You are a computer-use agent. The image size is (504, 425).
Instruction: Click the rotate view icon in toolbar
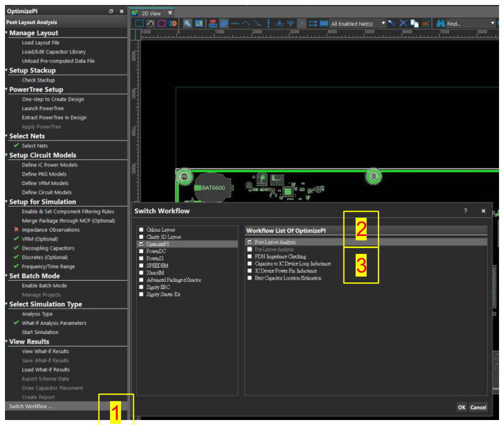pyautogui.click(x=150, y=23)
